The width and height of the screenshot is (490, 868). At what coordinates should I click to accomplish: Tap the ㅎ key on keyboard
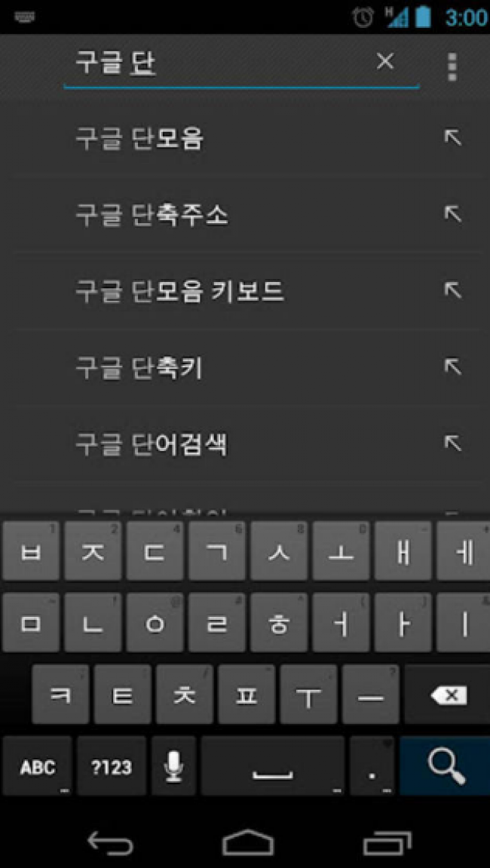point(279,622)
